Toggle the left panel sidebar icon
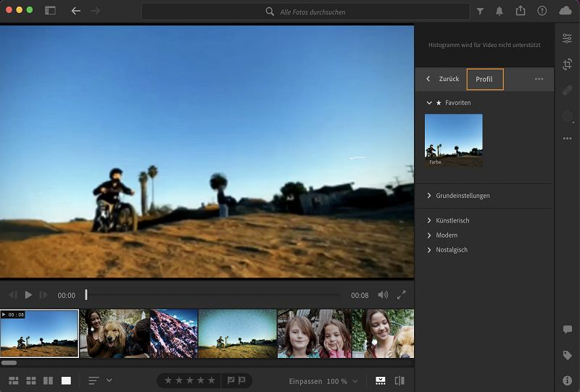This screenshot has height=392, width=580. [50, 11]
